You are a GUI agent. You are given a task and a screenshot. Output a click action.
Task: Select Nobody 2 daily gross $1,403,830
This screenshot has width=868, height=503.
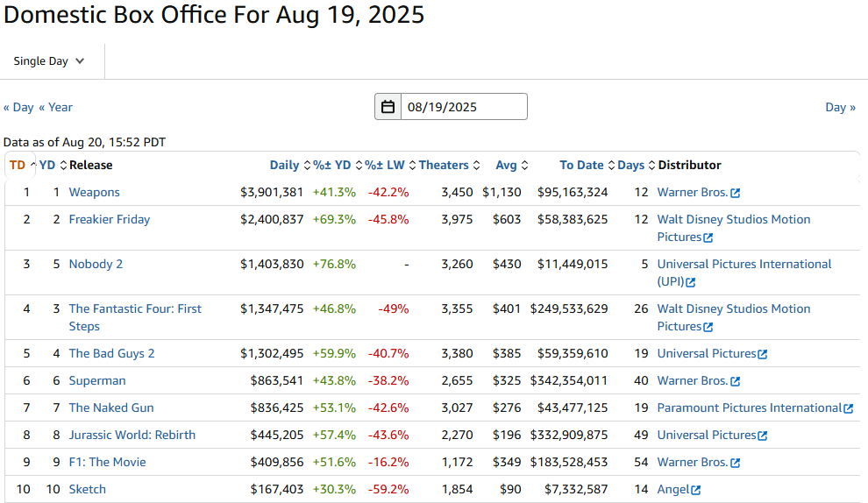point(272,264)
